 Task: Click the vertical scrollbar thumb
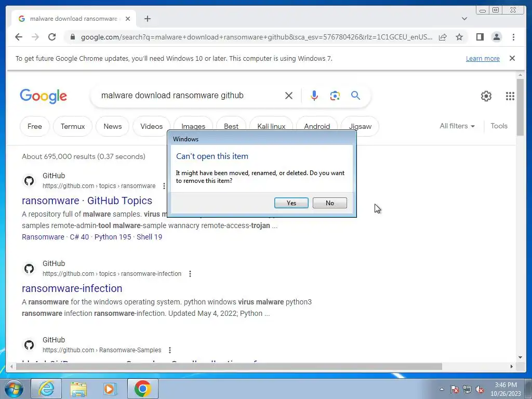[x=521, y=107]
